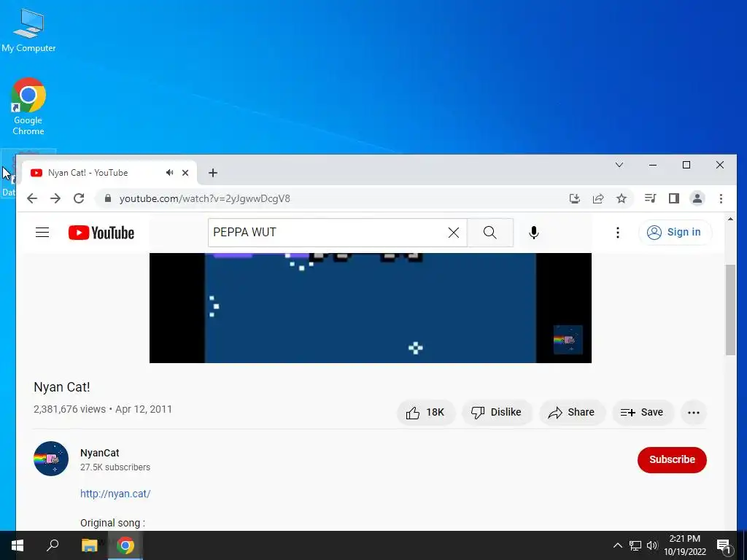Click the channel watermark in the video

[x=568, y=340]
